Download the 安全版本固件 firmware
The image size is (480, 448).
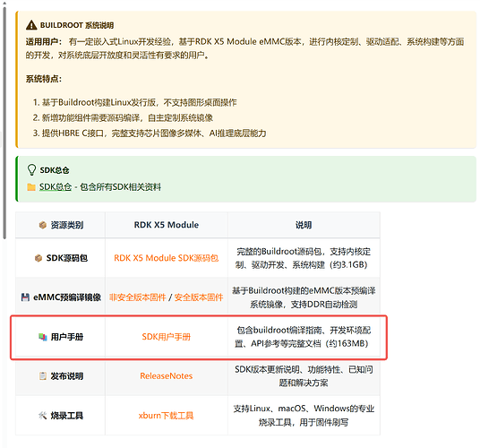pyautogui.click(x=199, y=297)
